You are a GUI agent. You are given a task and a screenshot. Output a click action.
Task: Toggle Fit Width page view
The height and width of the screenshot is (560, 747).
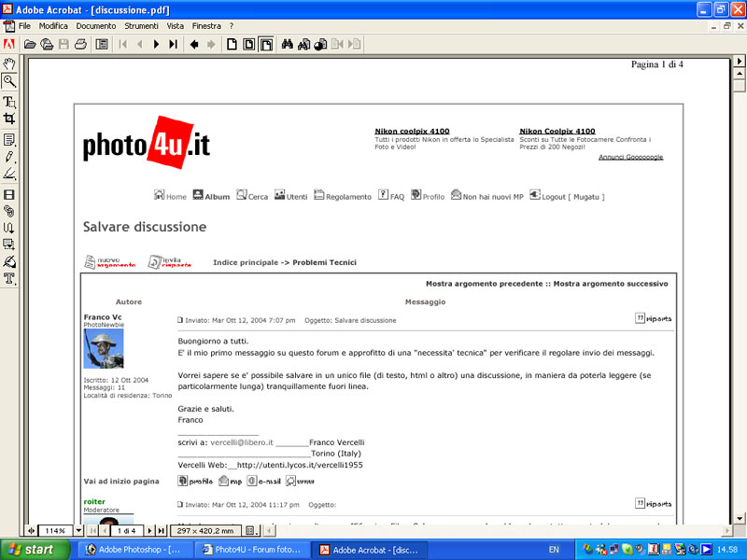point(266,44)
